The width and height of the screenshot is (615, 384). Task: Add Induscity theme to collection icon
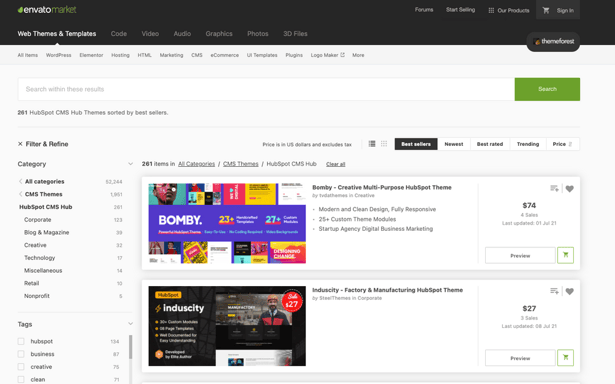554,291
